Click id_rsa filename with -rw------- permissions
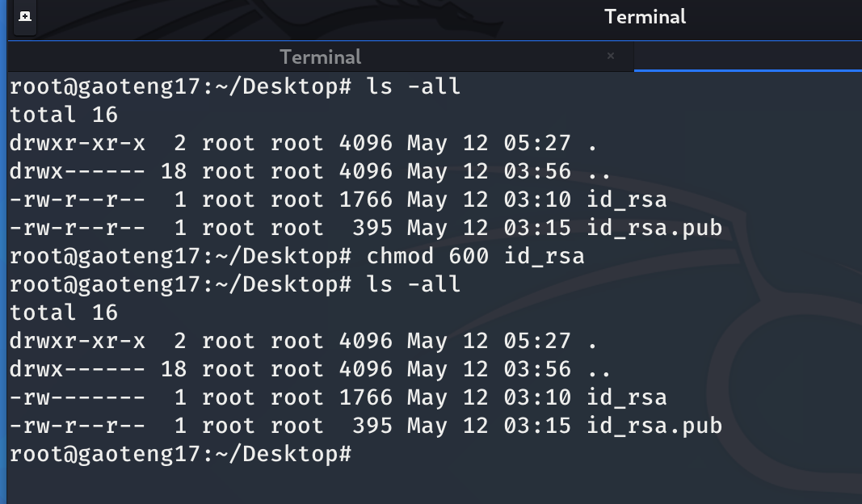Viewport: 862px width, 504px height. [627, 397]
